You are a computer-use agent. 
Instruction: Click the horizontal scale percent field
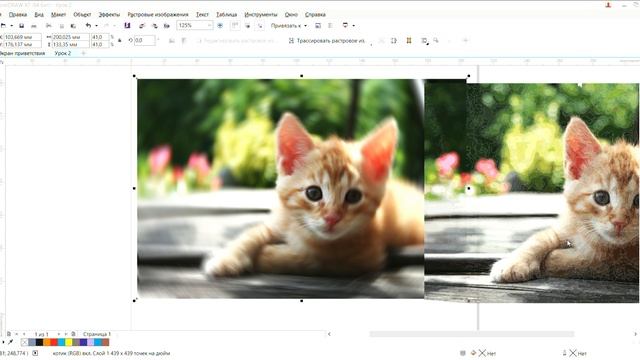pyautogui.click(x=99, y=37)
